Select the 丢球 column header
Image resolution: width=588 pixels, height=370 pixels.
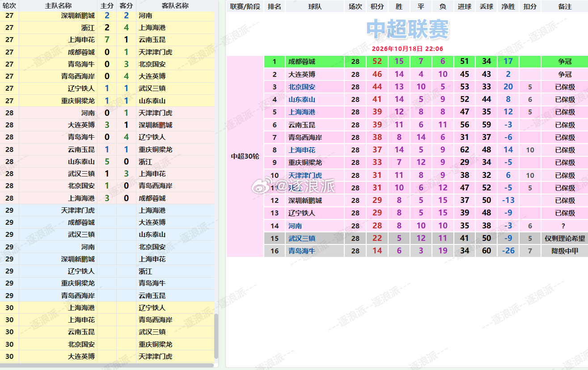click(x=486, y=6)
